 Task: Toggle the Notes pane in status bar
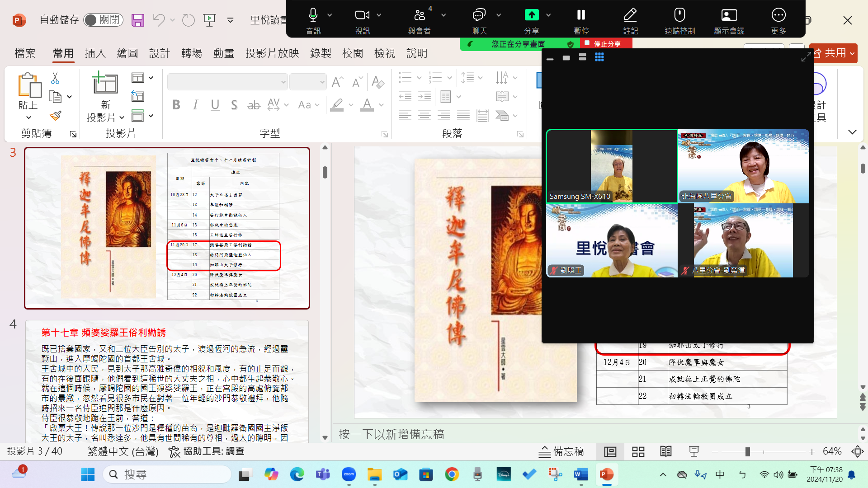coord(561,451)
